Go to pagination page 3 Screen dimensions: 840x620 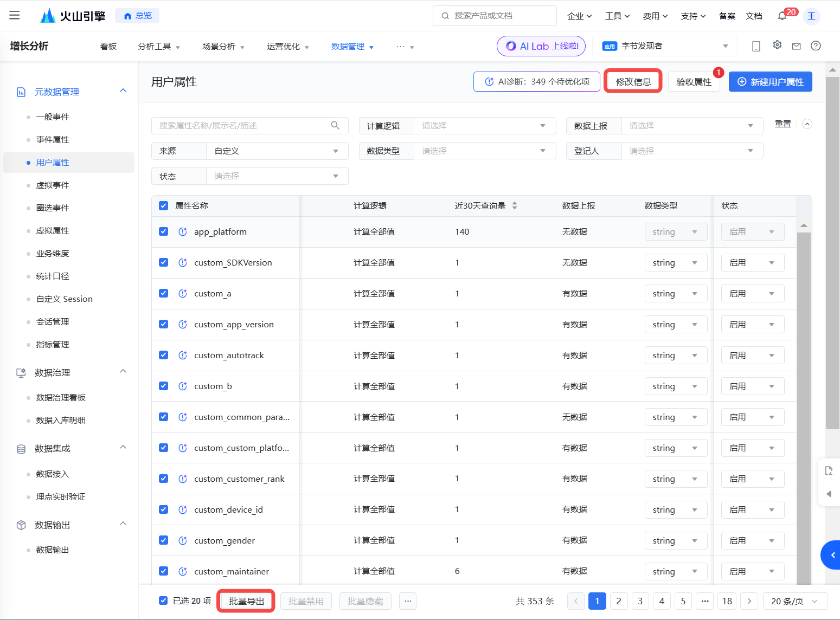(x=640, y=601)
